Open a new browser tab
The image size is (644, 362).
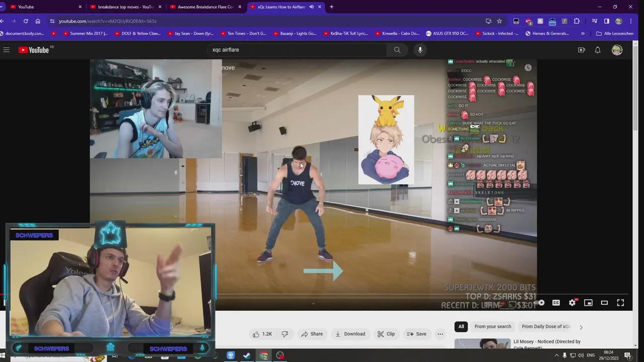pyautogui.click(x=332, y=7)
